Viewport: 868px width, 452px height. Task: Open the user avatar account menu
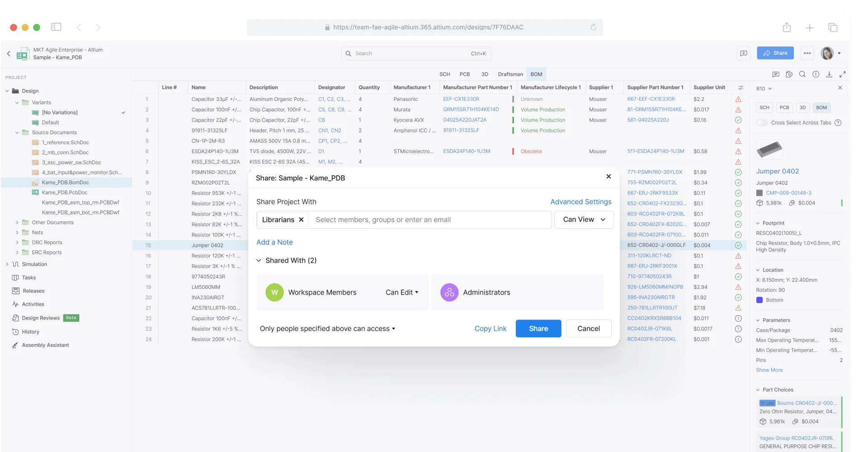click(830, 53)
